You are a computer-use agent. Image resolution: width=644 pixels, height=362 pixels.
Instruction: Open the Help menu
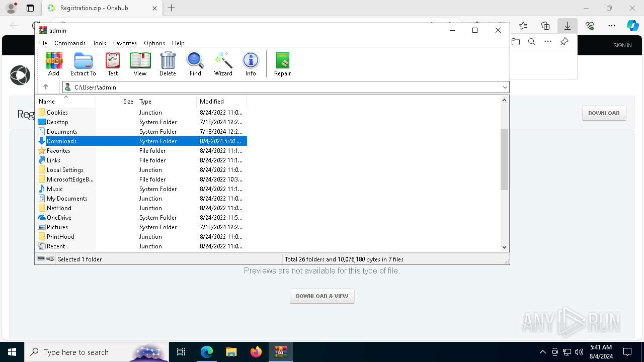click(x=178, y=43)
